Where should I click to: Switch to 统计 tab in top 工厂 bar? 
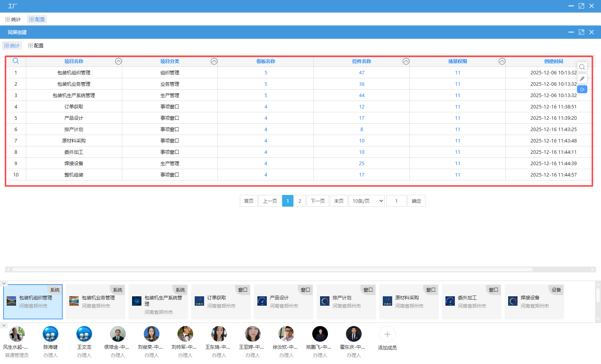pyautogui.click(x=13, y=20)
